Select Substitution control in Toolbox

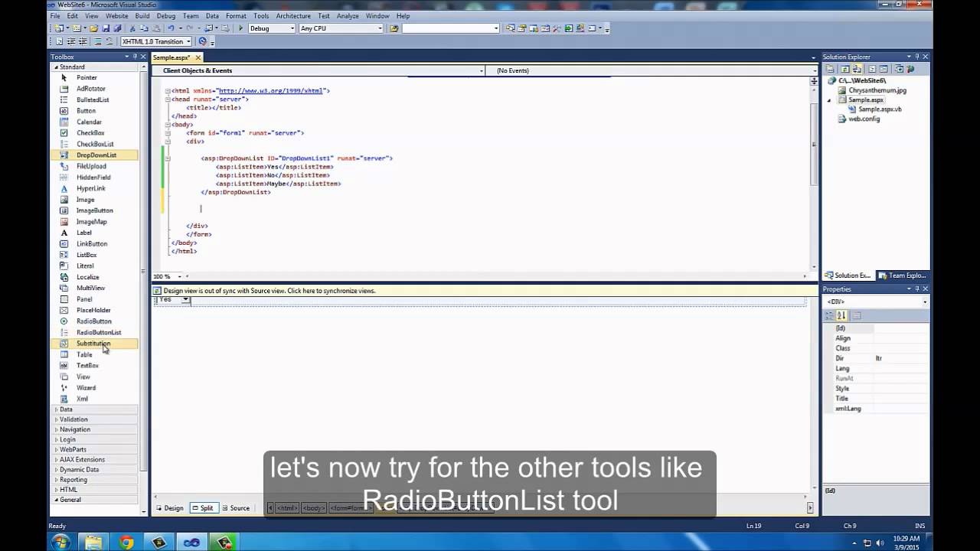(x=93, y=344)
